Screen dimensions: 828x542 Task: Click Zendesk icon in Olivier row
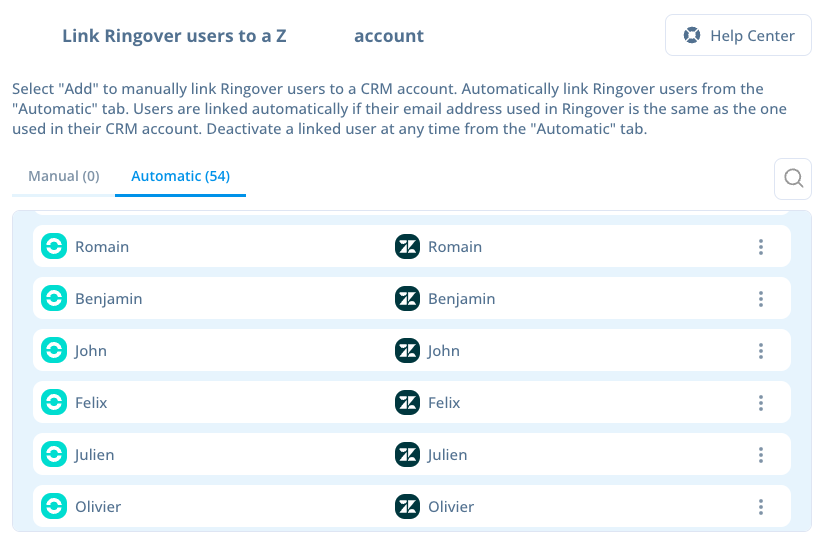(x=407, y=507)
